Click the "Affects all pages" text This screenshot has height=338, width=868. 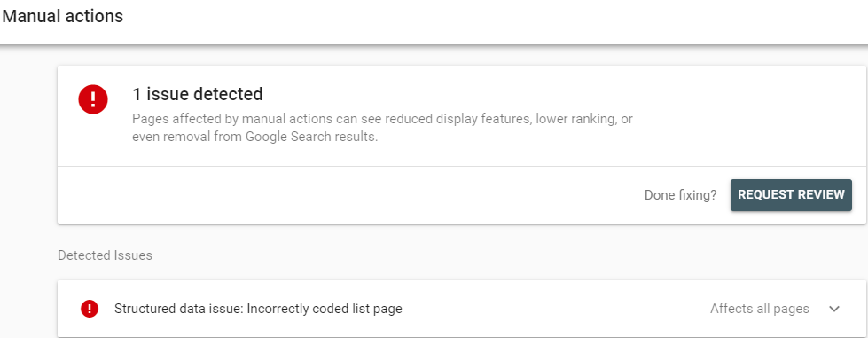click(760, 309)
